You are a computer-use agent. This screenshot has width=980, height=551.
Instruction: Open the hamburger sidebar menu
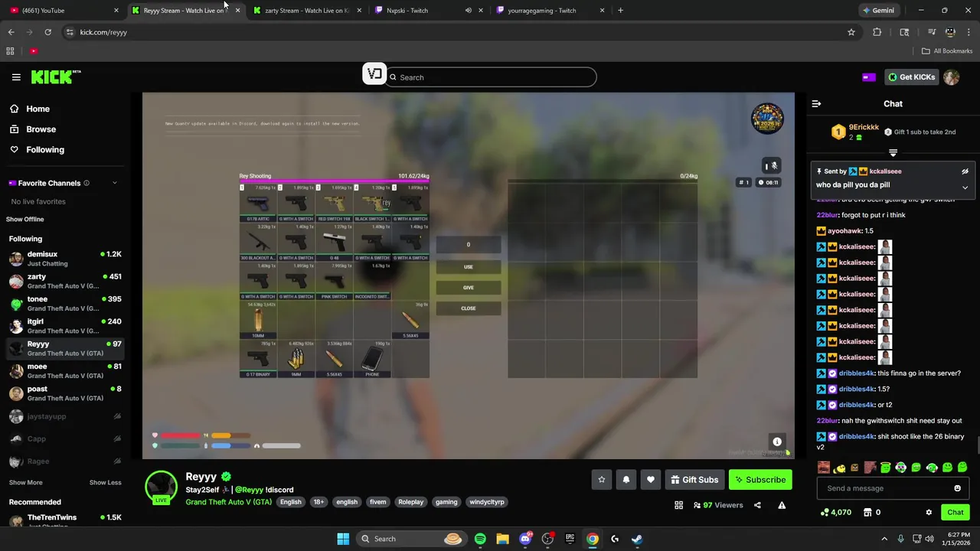(16, 77)
